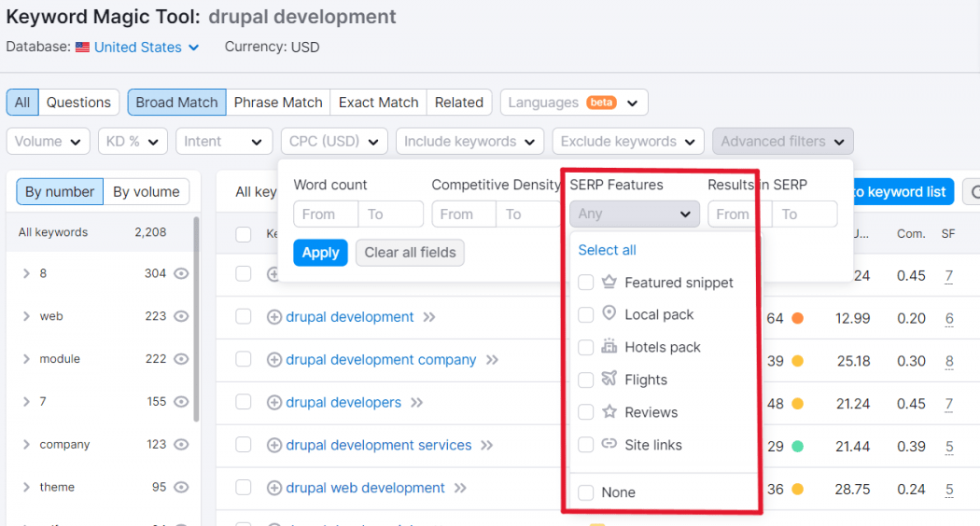The height and width of the screenshot is (526, 980).
Task: Click the plus icon beside drupal development company
Action: (x=273, y=360)
